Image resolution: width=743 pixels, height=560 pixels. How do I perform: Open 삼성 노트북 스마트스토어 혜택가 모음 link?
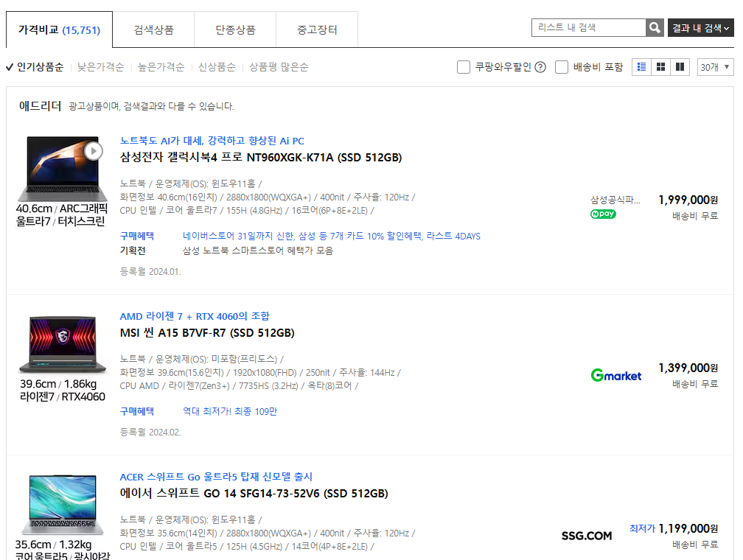coord(258,250)
